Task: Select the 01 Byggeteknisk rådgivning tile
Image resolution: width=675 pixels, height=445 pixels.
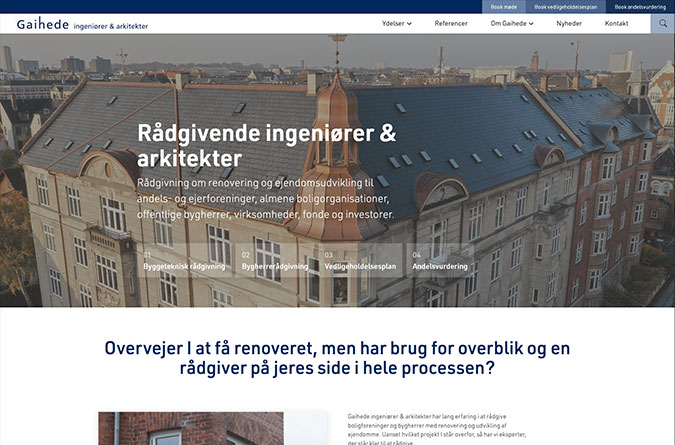Action: point(186,261)
